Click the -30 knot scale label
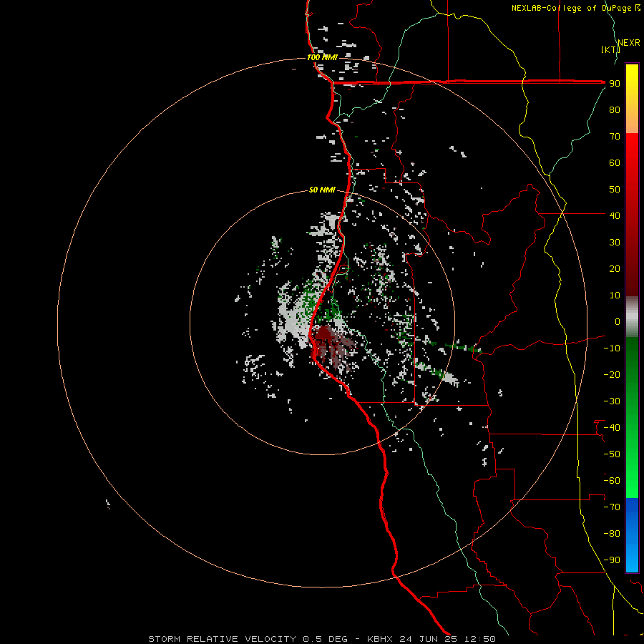 coord(612,401)
